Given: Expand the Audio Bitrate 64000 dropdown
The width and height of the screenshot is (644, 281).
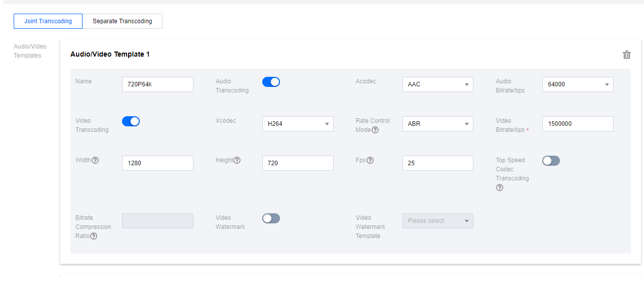Looking at the screenshot, I should pyautogui.click(x=578, y=84).
